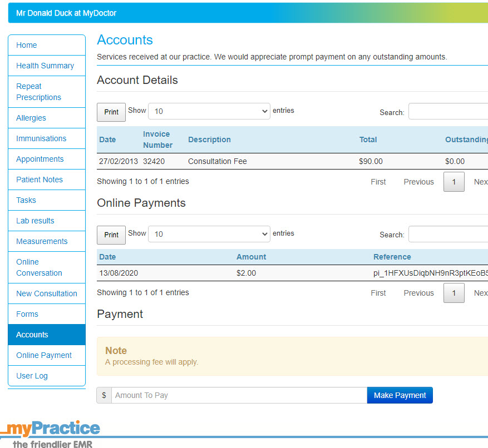The width and height of the screenshot is (488, 448).
Task: Open Account Details entries-per-page dropdown
Action: coord(209,111)
